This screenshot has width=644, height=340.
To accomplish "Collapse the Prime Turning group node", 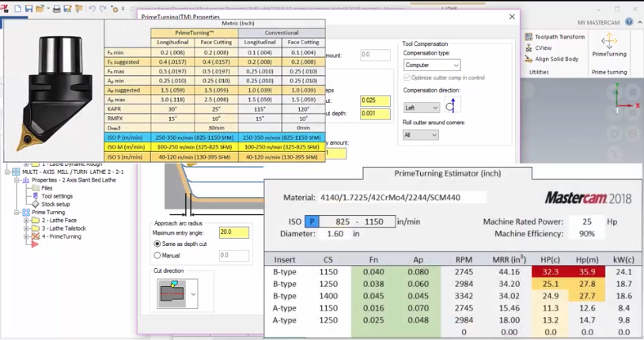I will pyautogui.click(x=17, y=212).
